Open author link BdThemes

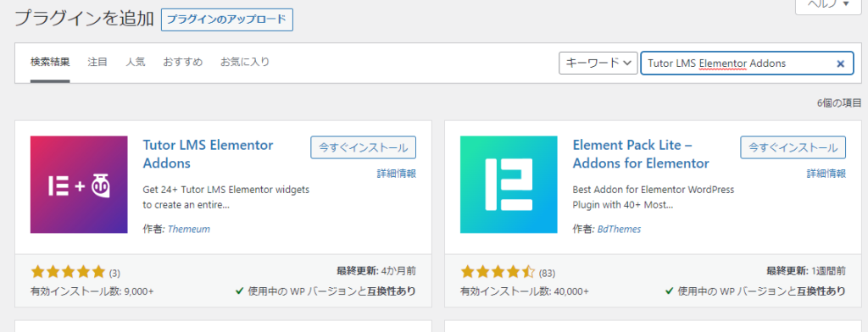pyautogui.click(x=619, y=229)
